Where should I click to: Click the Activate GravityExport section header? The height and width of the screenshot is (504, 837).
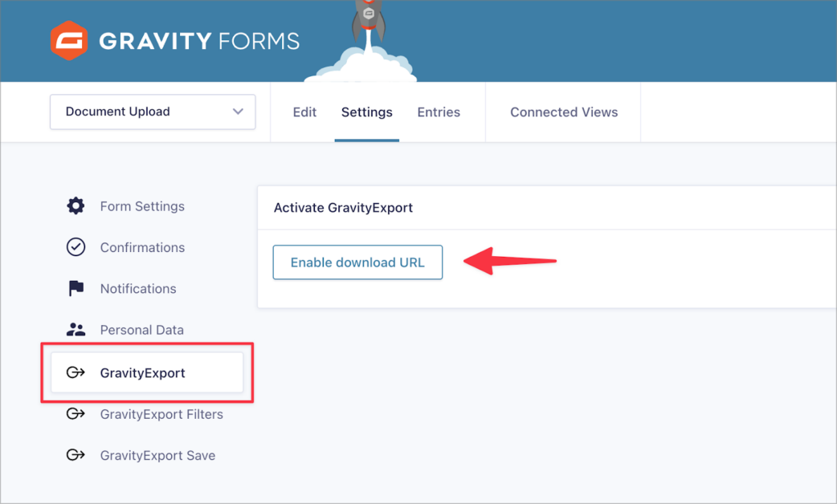click(x=343, y=207)
